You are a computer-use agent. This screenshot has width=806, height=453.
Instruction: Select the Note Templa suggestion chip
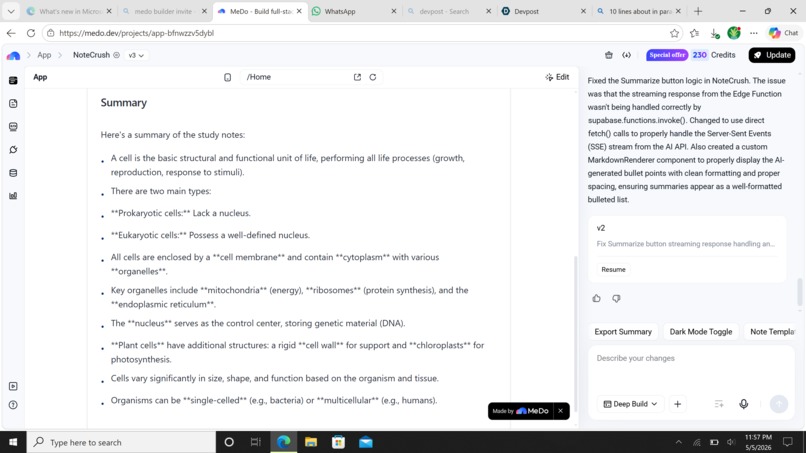(771, 332)
